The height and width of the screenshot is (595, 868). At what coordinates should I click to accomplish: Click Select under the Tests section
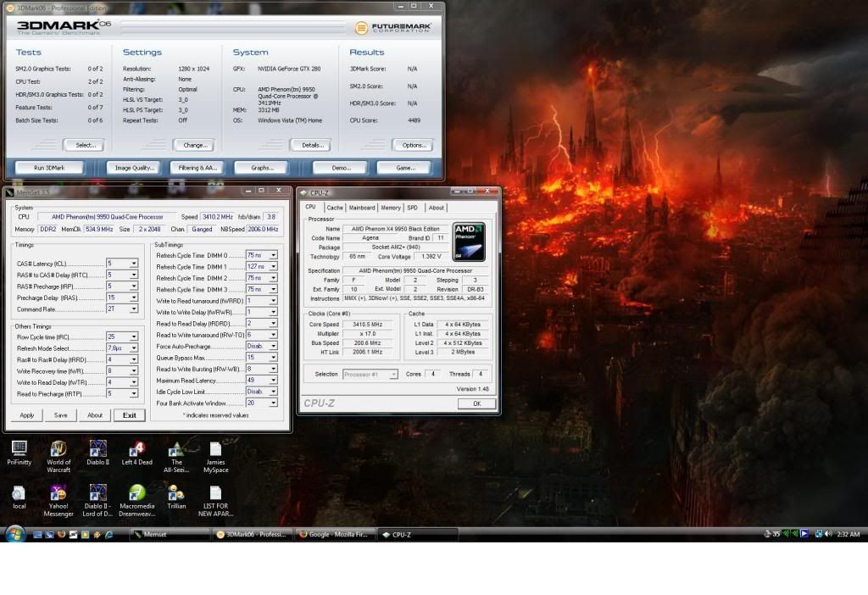[86, 145]
